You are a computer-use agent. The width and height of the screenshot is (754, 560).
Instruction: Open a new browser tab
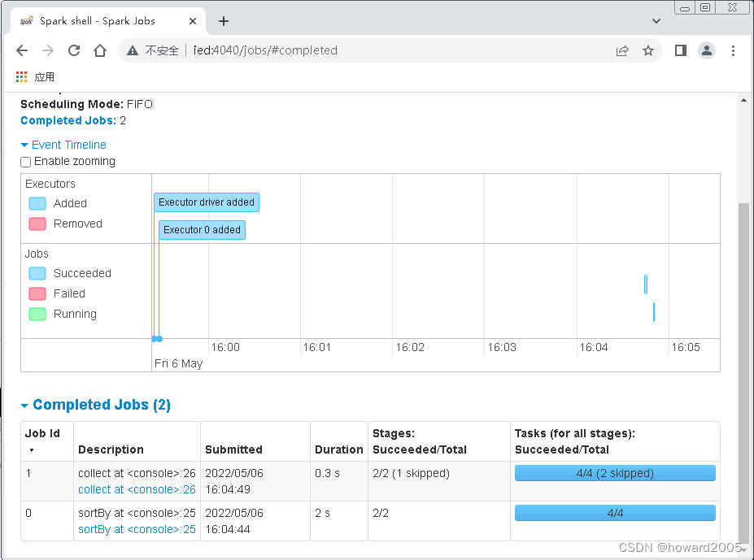point(224,21)
